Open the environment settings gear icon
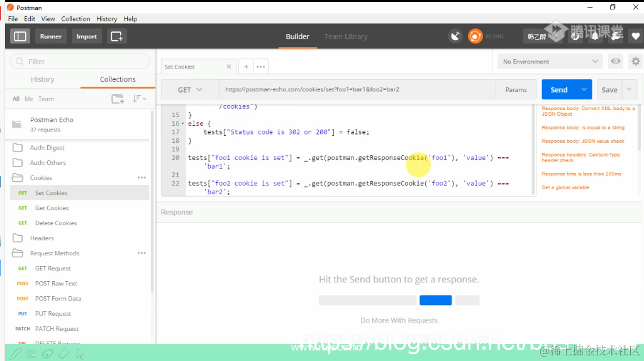 [x=636, y=61]
